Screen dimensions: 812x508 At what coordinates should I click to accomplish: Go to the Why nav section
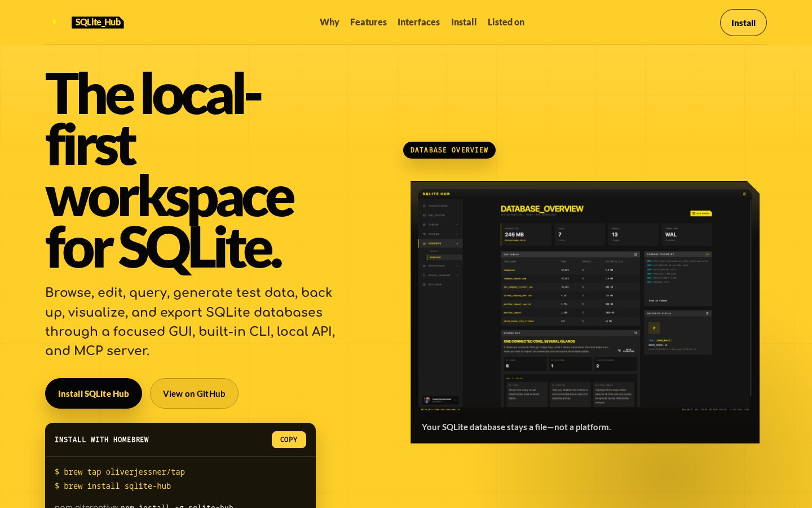tap(329, 22)
